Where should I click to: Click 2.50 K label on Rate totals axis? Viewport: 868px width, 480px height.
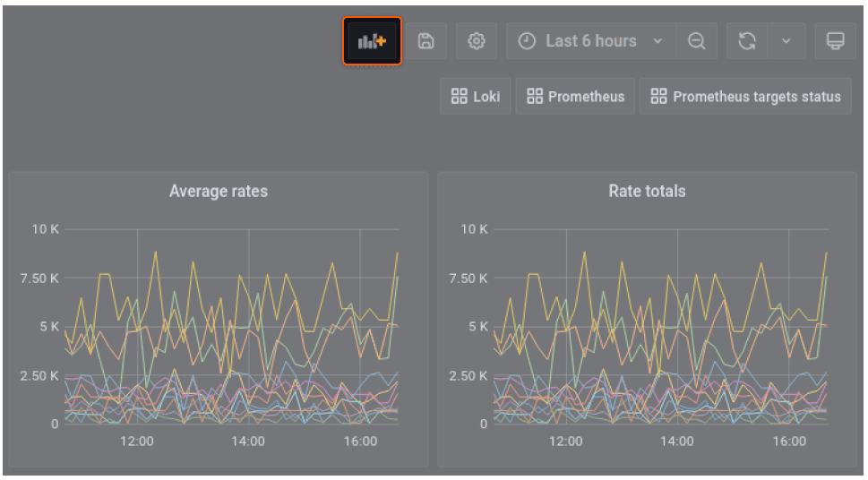click(x=468, y=376)
